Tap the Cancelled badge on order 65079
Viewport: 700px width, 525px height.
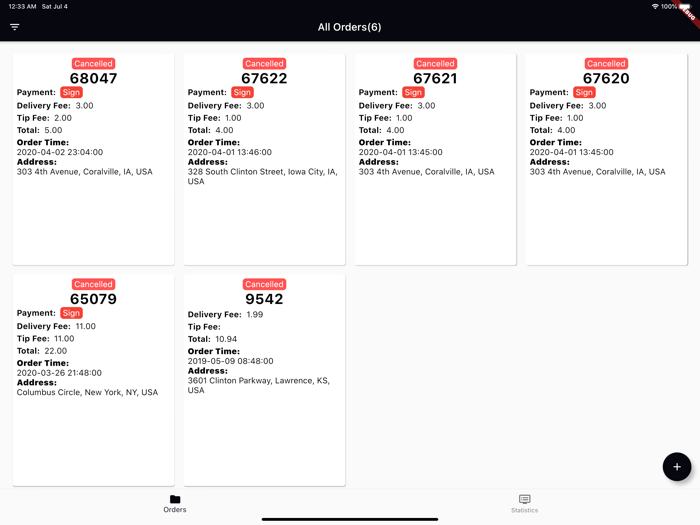click(93, 284)
